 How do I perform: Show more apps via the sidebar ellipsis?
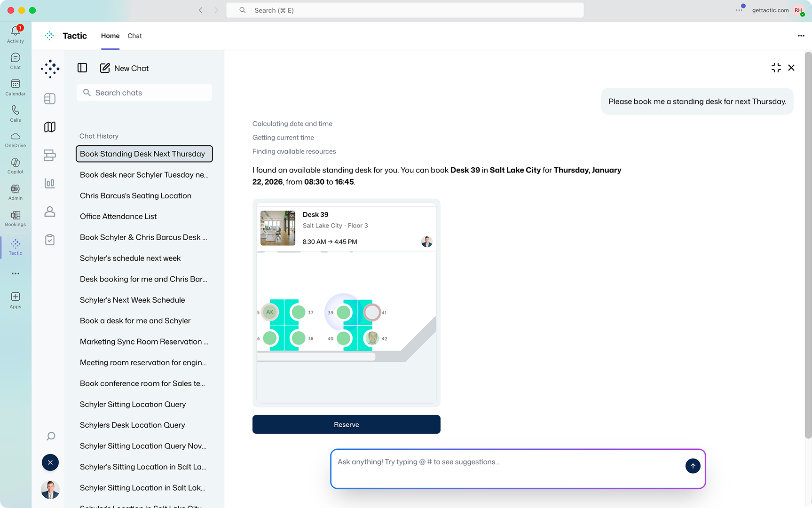[16, 274]
